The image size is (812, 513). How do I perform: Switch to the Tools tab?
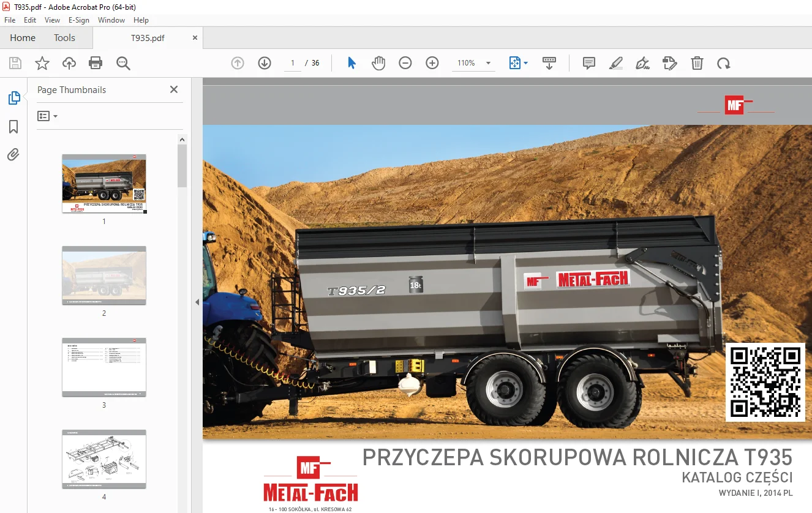coord(64,37)
